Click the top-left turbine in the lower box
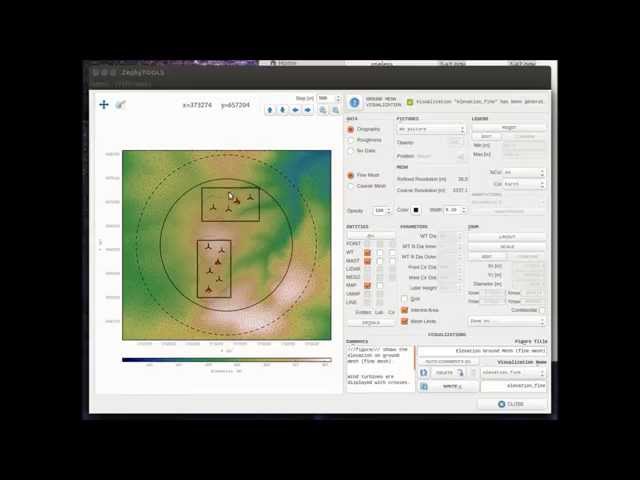 (x=208, y=247)
